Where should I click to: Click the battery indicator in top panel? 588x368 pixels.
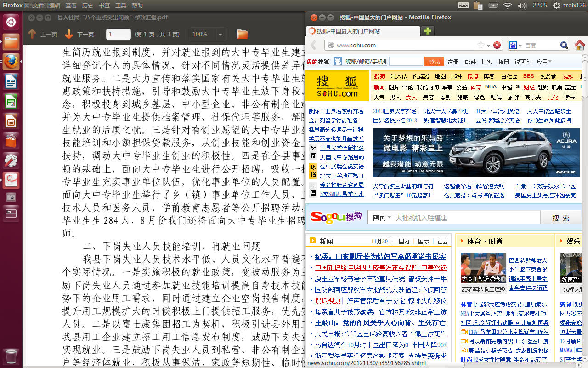click(x=493, y=6)
